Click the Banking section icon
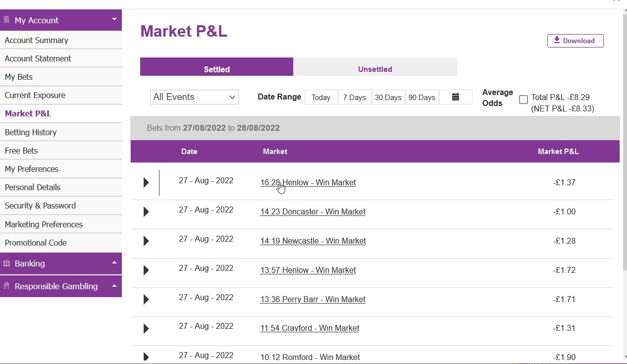The height and width of the screenshot is (364, 627). point(6,263)
